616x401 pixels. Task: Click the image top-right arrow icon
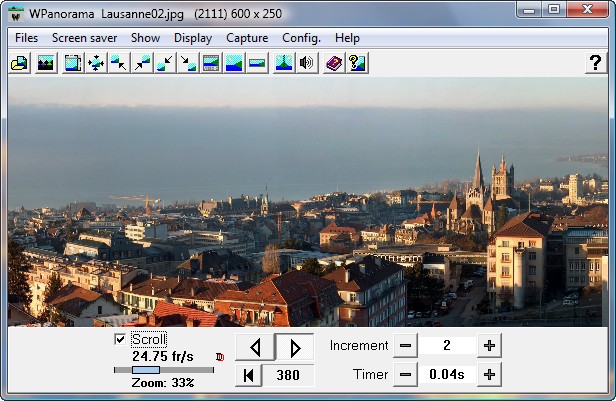click(142, 63)
